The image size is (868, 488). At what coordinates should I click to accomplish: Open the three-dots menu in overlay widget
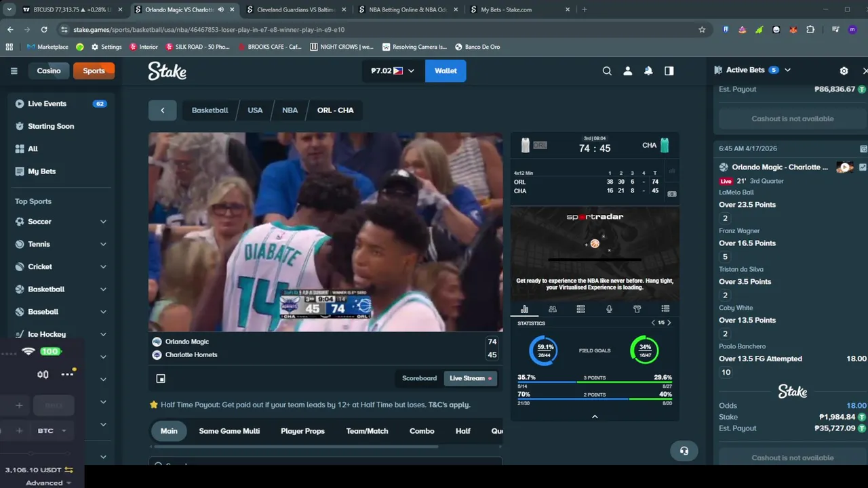click(67, 374)
